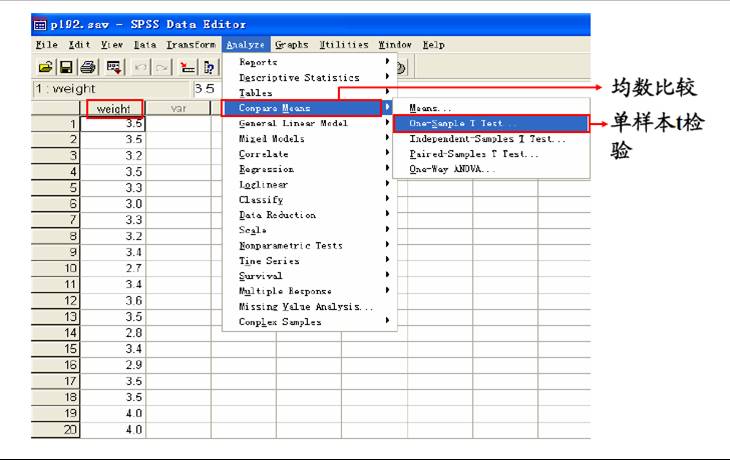Open the Window menu
This screenshot has width=730, height=460.
point(395,45)
